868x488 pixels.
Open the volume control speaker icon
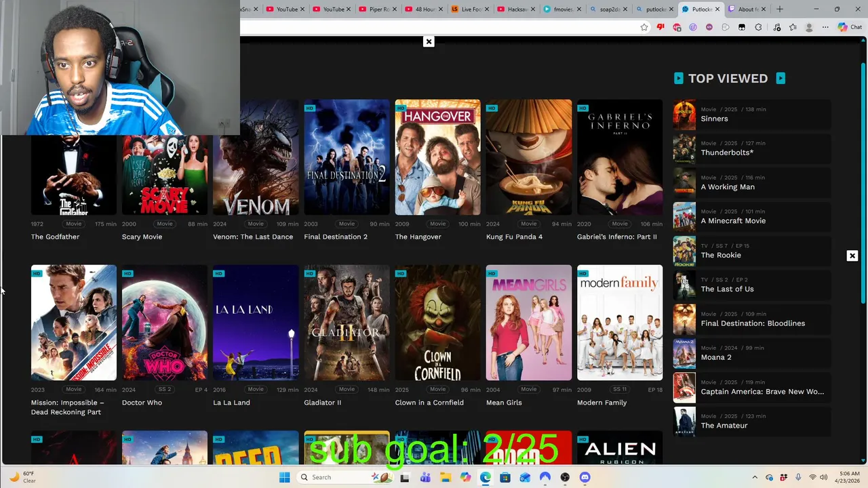(824, 477)
